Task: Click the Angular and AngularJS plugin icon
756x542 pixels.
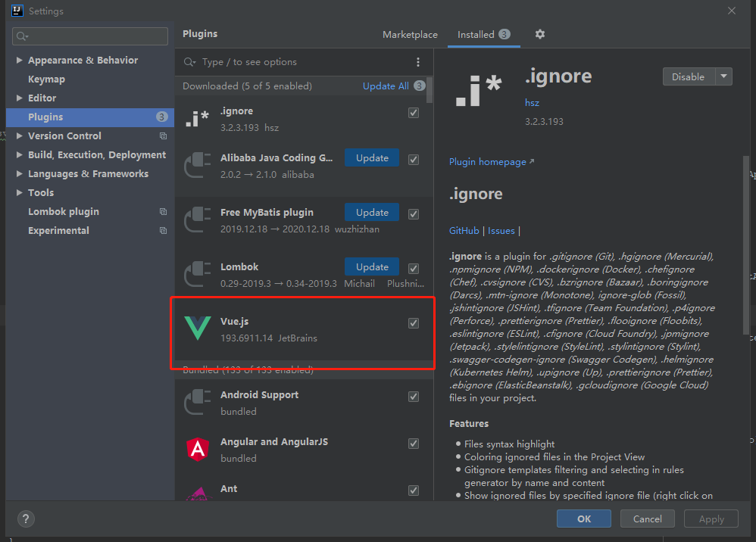Action: pyautogui.click(x=197, y=450)
